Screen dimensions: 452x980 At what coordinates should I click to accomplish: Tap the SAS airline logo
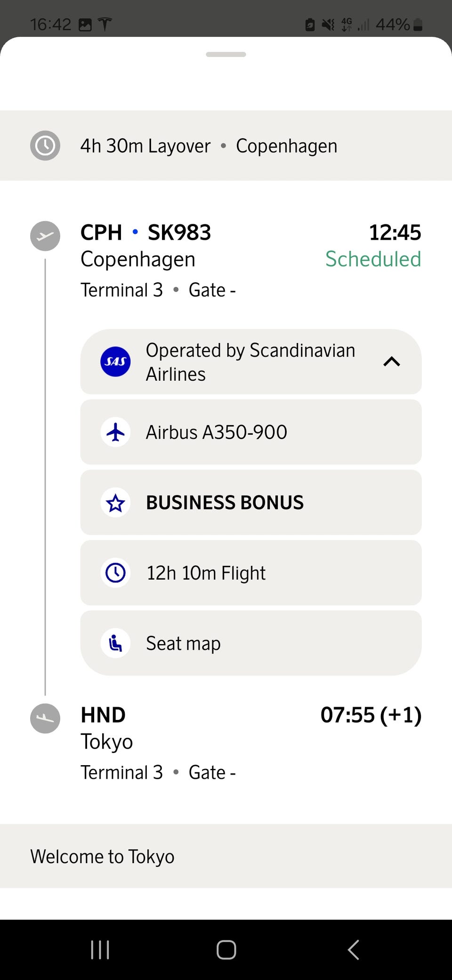point(115,362)
